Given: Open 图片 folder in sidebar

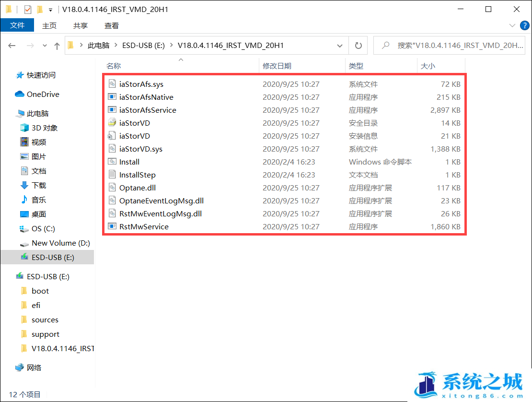Looking at the screenshot, I should click(33, 156).
